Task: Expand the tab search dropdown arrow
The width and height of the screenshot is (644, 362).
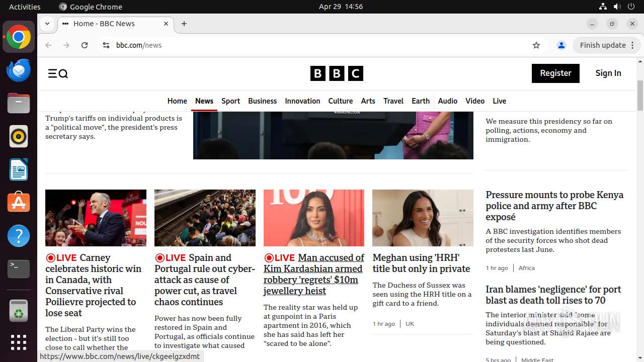Action: pos(47,24)
